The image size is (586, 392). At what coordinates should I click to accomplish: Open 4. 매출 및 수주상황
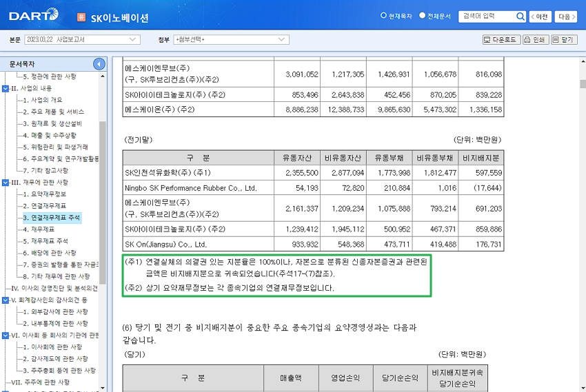[x=50, y=135]
